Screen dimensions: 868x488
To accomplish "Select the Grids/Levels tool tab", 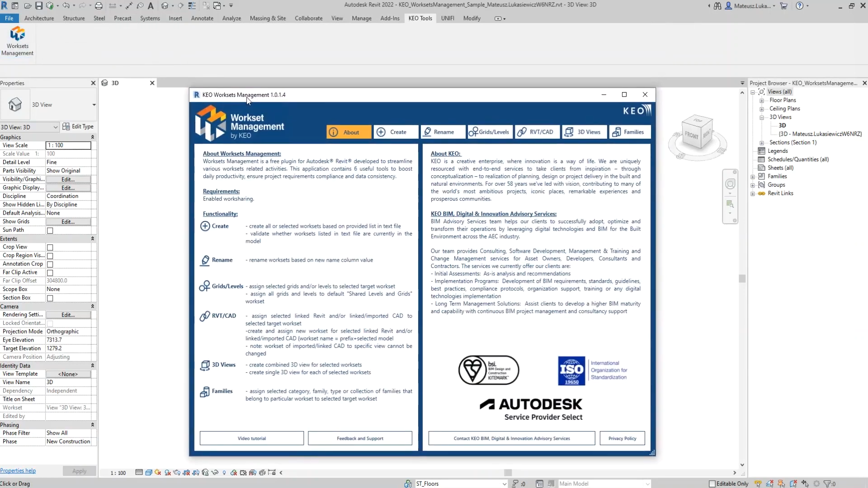I will coord(490,132).
